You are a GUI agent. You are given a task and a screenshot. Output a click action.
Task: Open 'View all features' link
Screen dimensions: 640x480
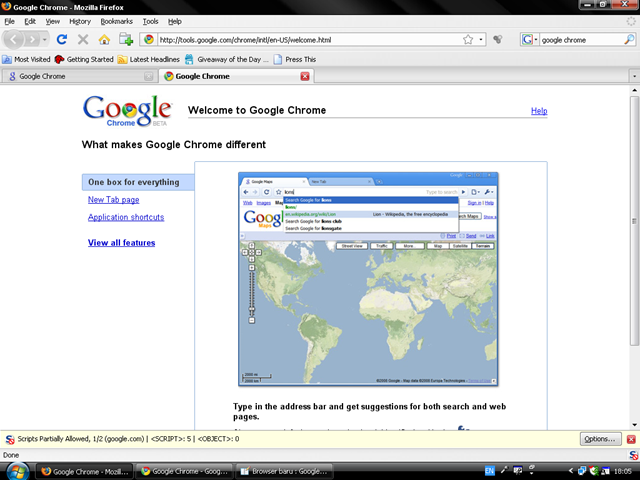121,243
